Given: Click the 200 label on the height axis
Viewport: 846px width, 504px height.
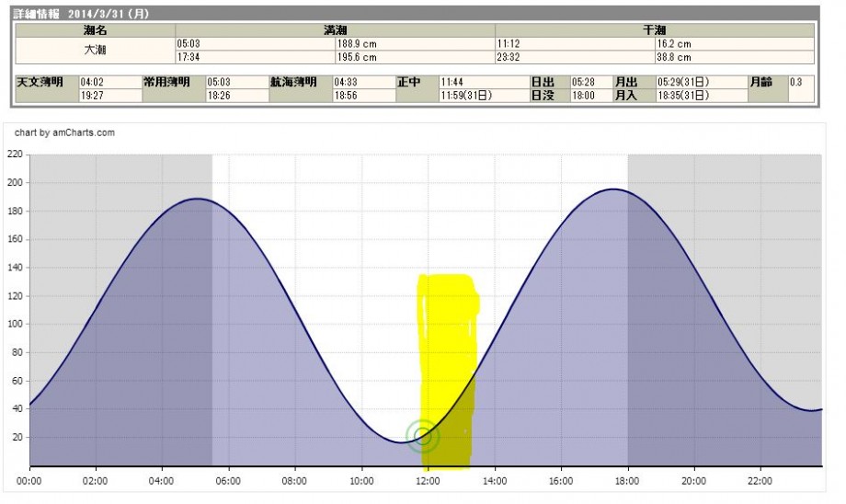Looking at the screenshot, I should (x=15, y=182).
